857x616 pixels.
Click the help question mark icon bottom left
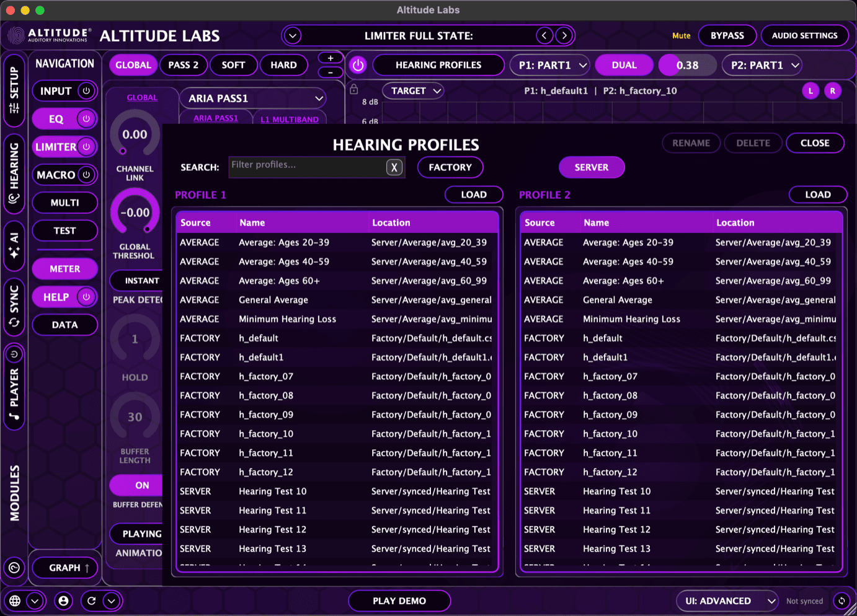pos(14,568)
